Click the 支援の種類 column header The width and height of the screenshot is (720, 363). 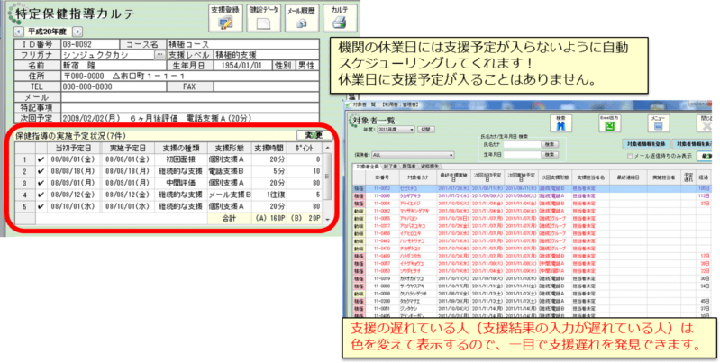pos(181,148)
